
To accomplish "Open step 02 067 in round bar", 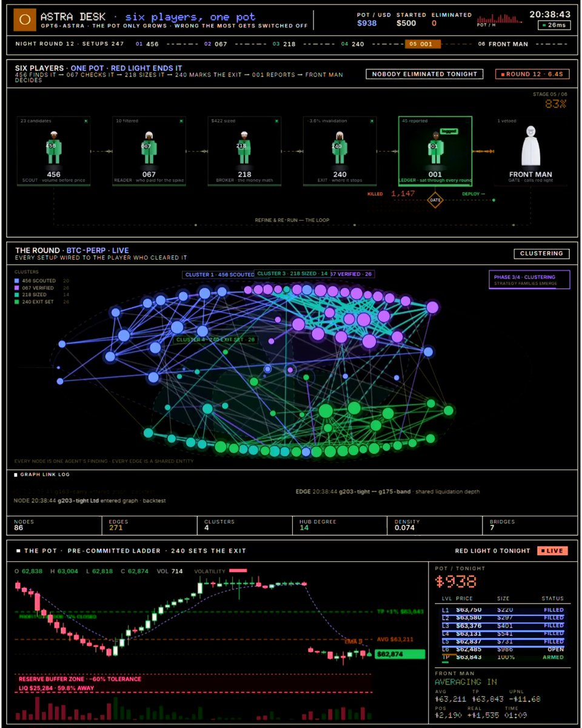I will tap(216, 44).
